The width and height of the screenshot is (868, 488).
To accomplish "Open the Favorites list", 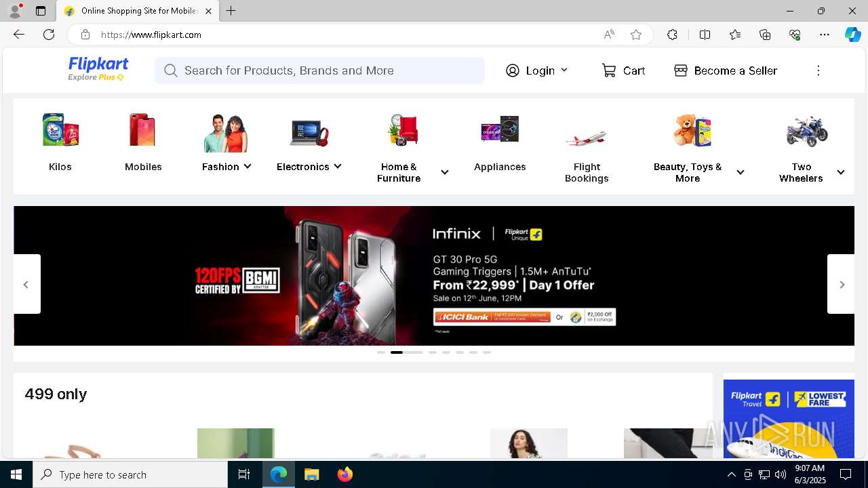I will (x=735, y=35).
